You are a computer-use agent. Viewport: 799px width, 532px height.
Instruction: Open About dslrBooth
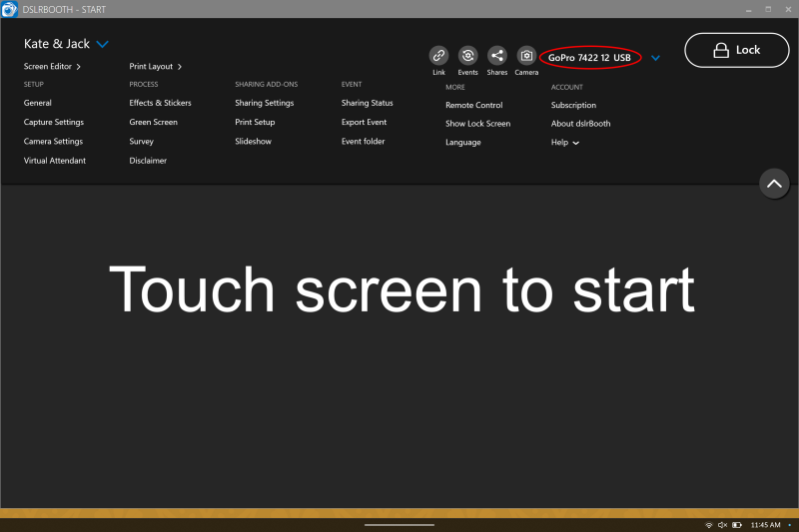coord(580,124)
